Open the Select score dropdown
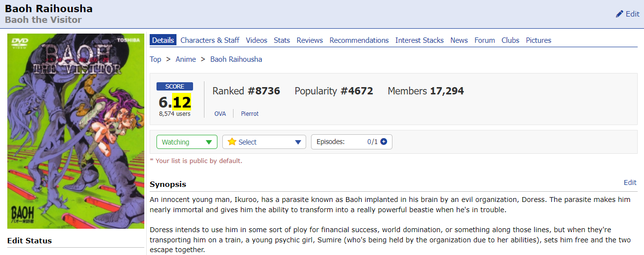Image resolution: width=644 pixels, height=255 pixels. 264,142
